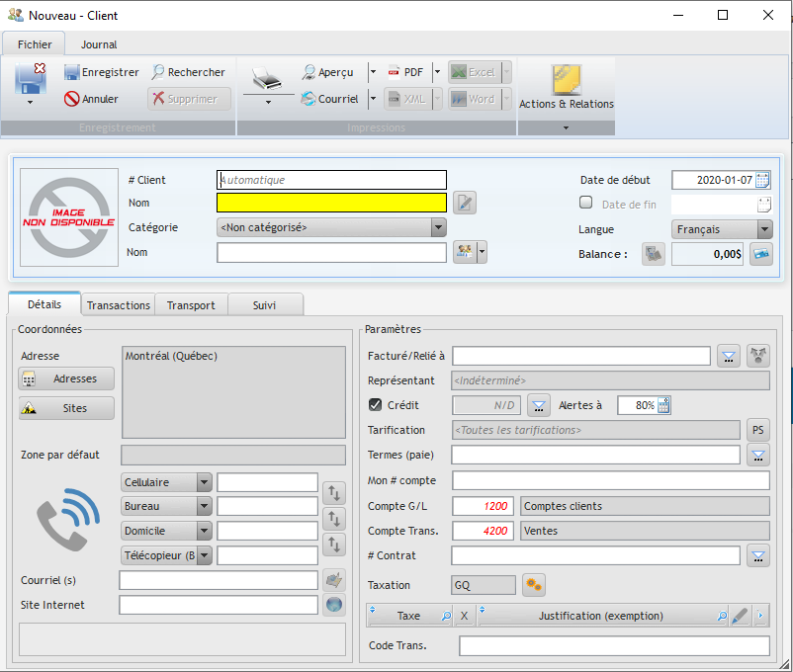Adjust the Alertes à percentage stepper
The height and width of the screenshot is (672, 793).
click(x=664, y=404)
